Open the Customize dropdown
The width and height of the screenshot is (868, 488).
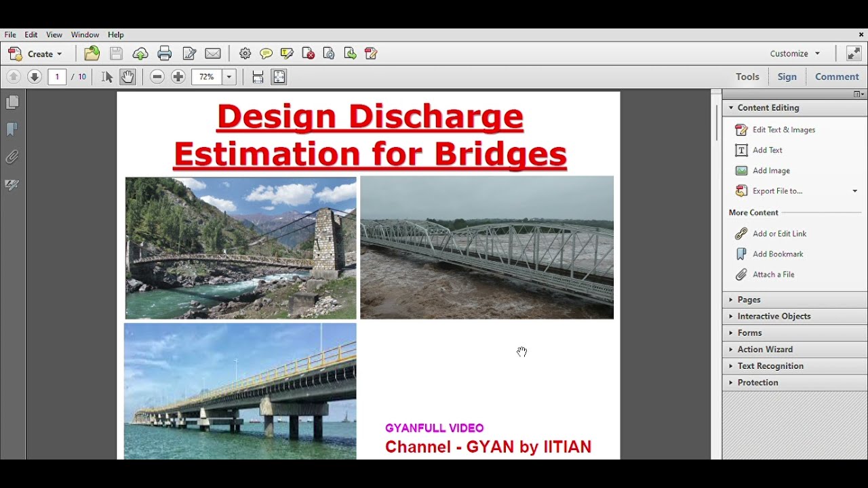[795, 54]
